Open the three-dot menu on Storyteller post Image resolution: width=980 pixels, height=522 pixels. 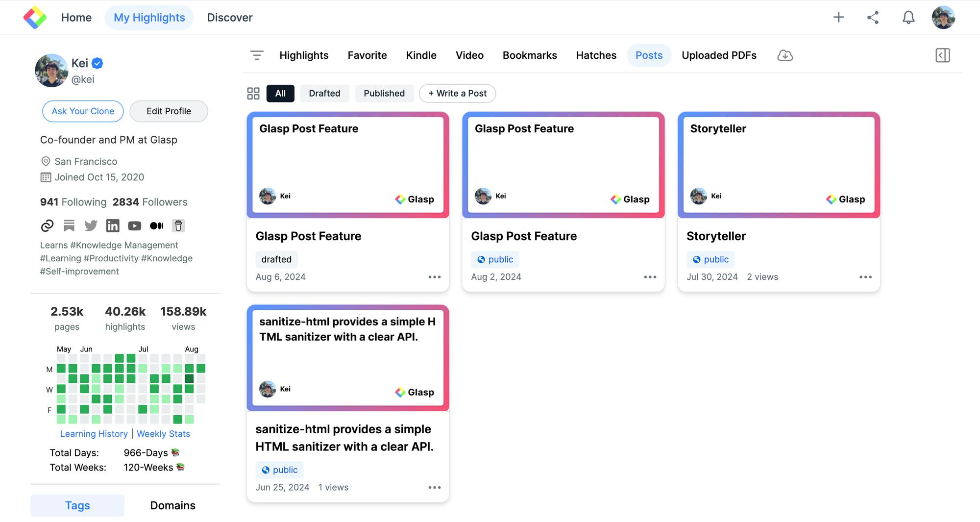(866, 277)
